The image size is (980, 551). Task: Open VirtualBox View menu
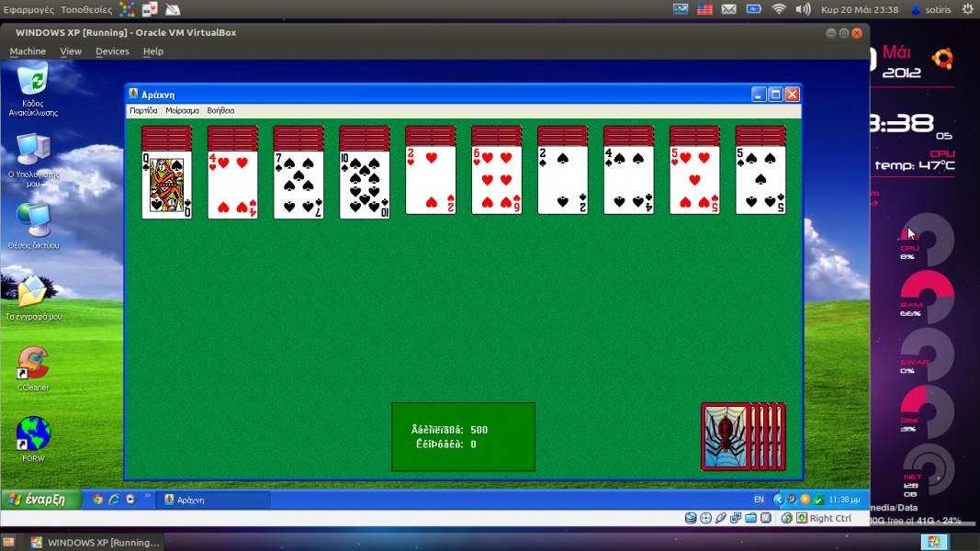(71, 51)
